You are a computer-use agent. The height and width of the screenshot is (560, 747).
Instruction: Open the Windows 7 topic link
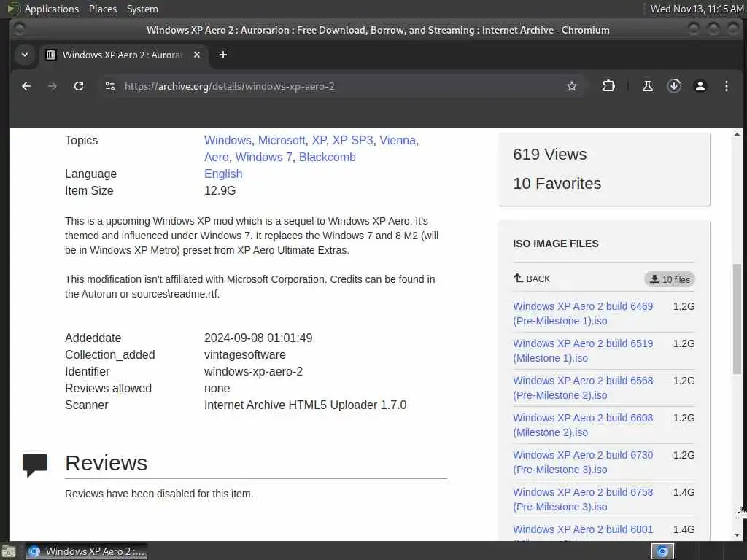(x=263, y=157)
